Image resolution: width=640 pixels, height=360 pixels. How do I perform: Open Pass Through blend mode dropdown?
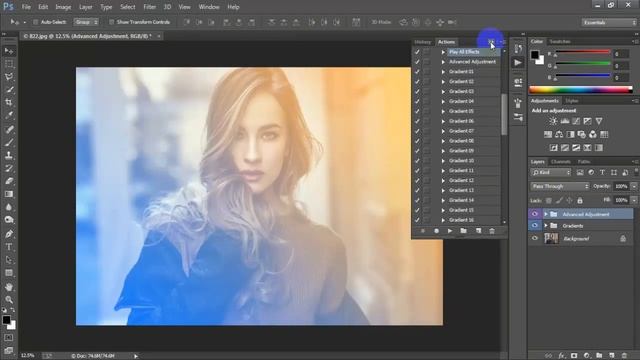560,186
